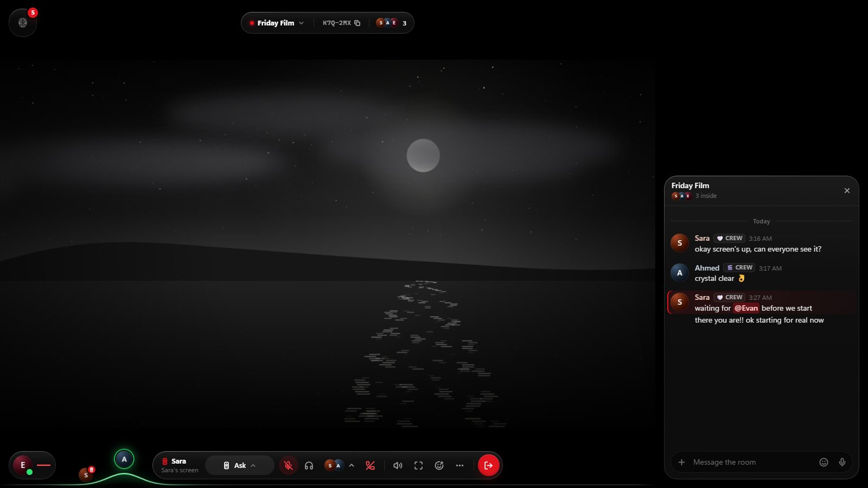
Task: Click the 3:27 AM timestamp on Sara's message
Action: (760, 298)
